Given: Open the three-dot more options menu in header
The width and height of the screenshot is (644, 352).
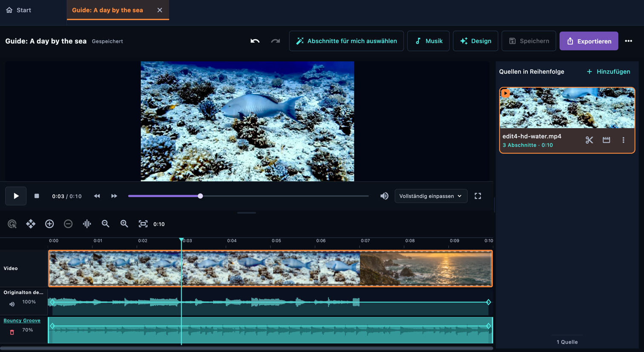Looking at the screenshot, I should point(628,41).
